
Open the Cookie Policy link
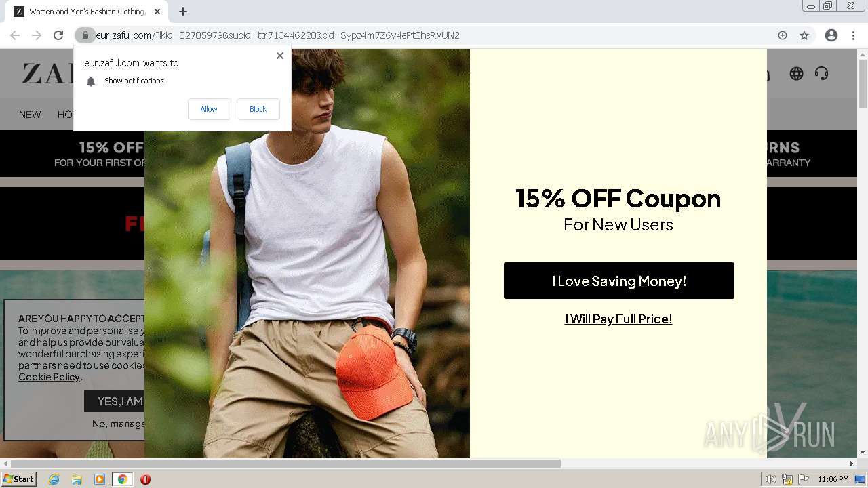point(49,377)
